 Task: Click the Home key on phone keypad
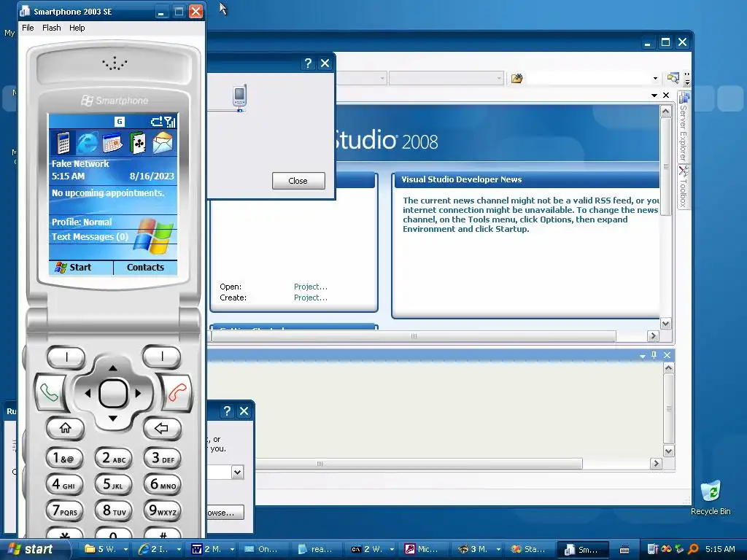coord(65,428)
